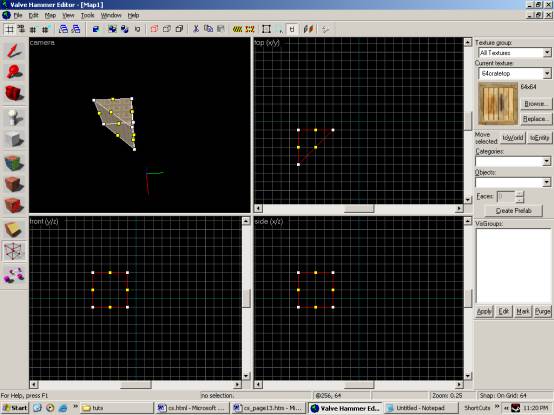This screenshot has height=415, width=554.
Task: Select the Vertex Manipulation tool
Action: click(14, 251)
